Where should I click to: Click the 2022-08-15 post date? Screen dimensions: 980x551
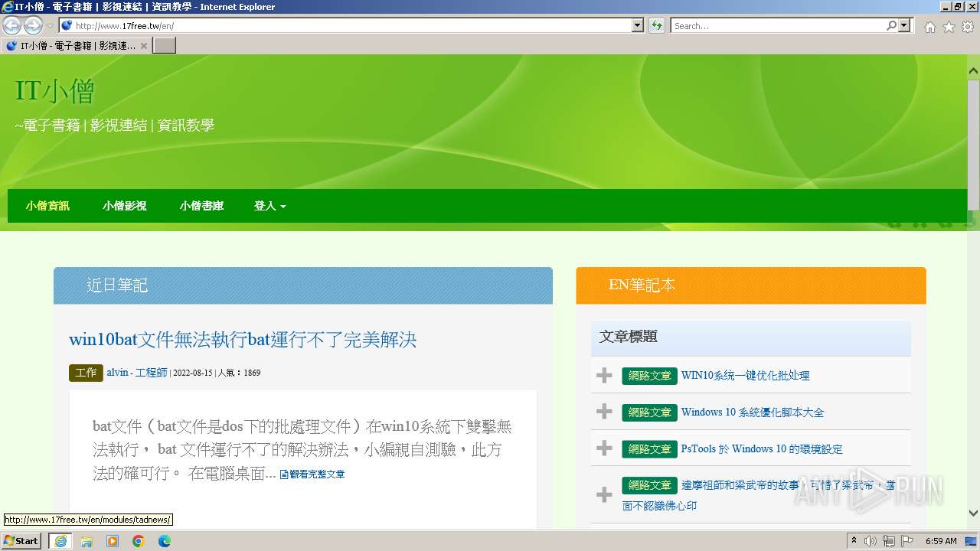193,373
